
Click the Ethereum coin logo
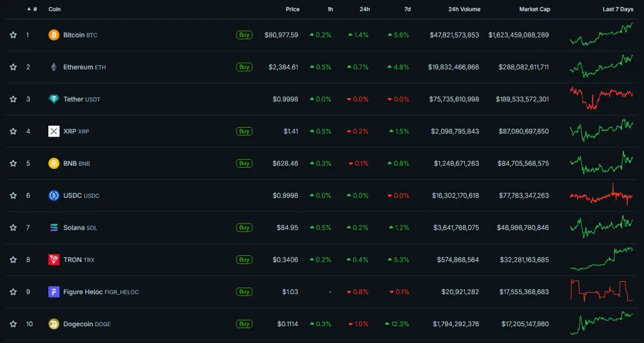click(54, 67)
